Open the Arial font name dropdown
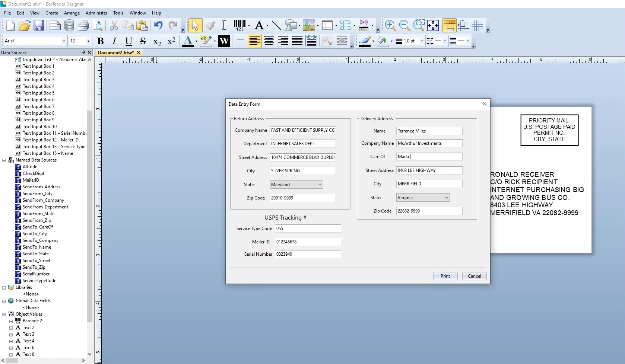Screen dimensions: 625x364 tap(64, 41)
